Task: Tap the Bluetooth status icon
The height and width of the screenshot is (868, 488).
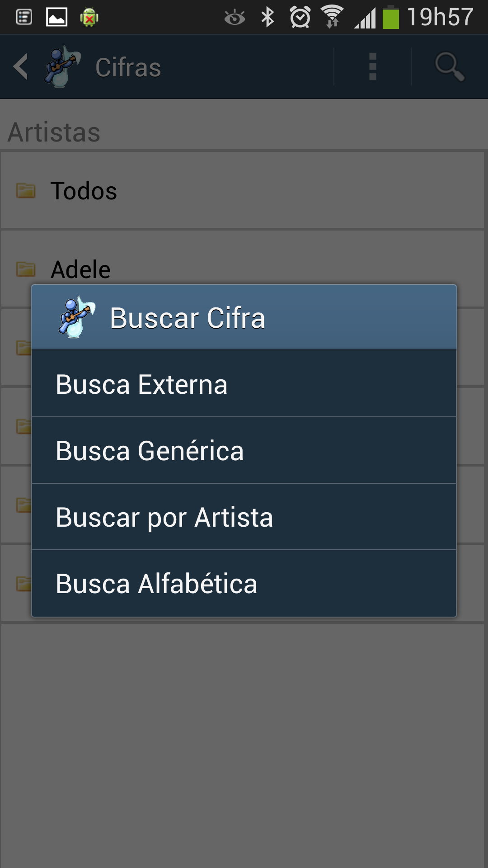Action: click(267, 17)
